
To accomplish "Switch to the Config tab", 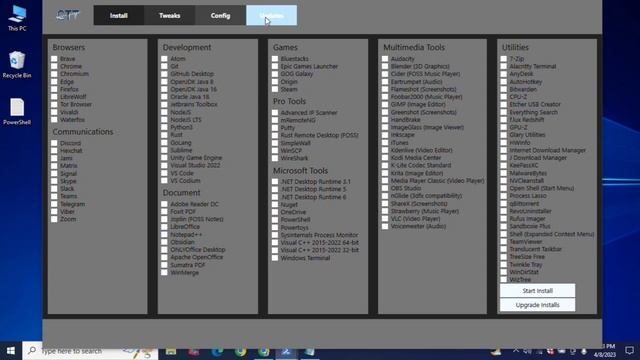I will 220,16.
